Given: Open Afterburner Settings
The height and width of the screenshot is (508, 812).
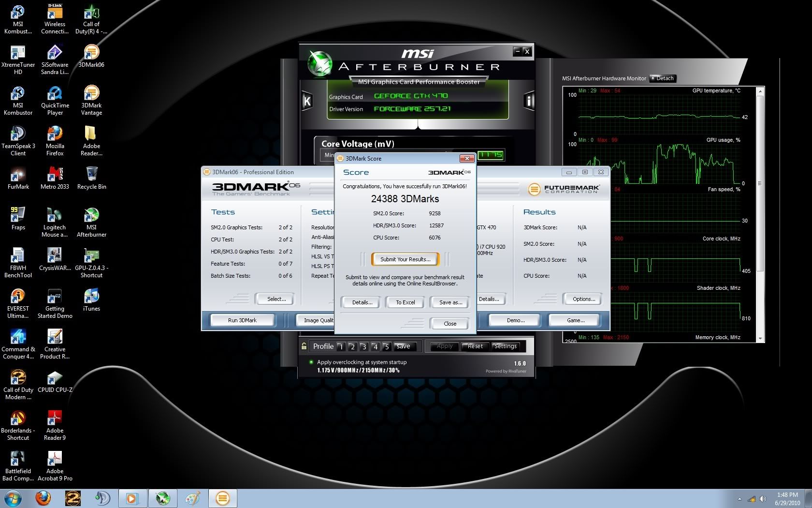Looking at the screenshot, I should 506,346.
